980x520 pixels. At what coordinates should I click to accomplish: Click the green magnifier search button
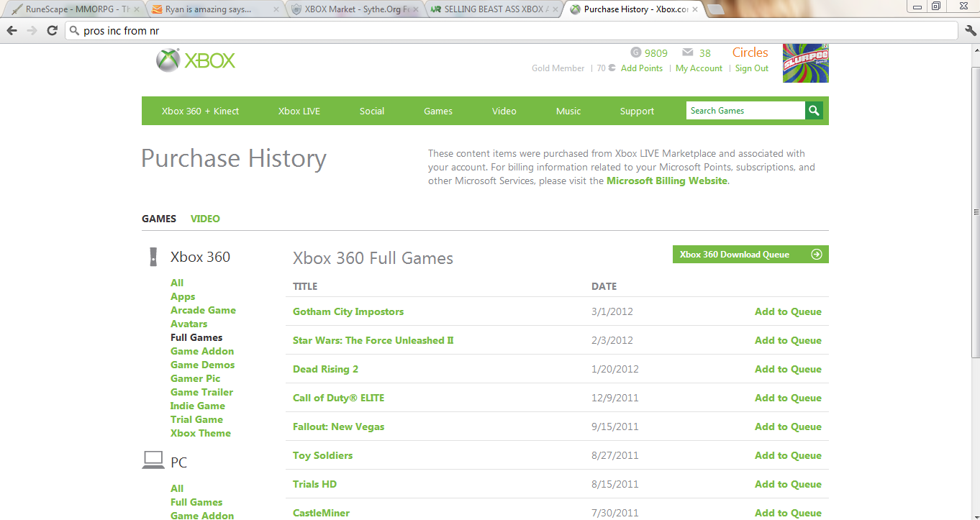point(814,111)
